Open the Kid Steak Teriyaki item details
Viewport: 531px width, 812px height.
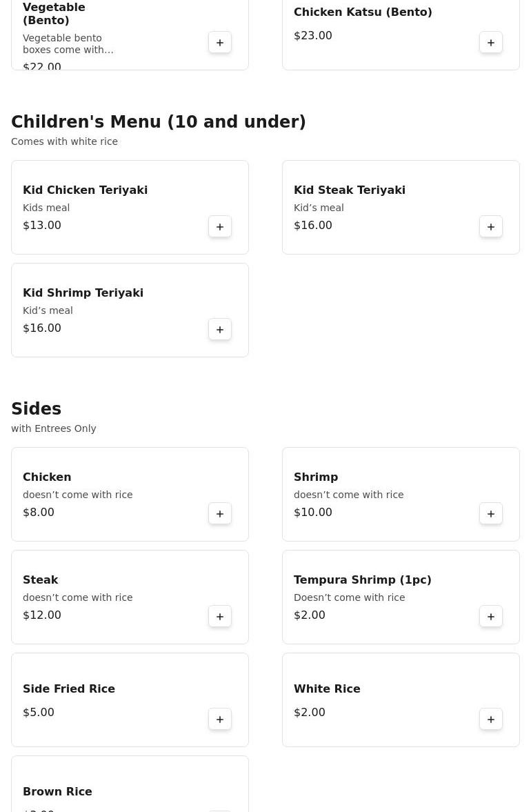coord(349,190)
